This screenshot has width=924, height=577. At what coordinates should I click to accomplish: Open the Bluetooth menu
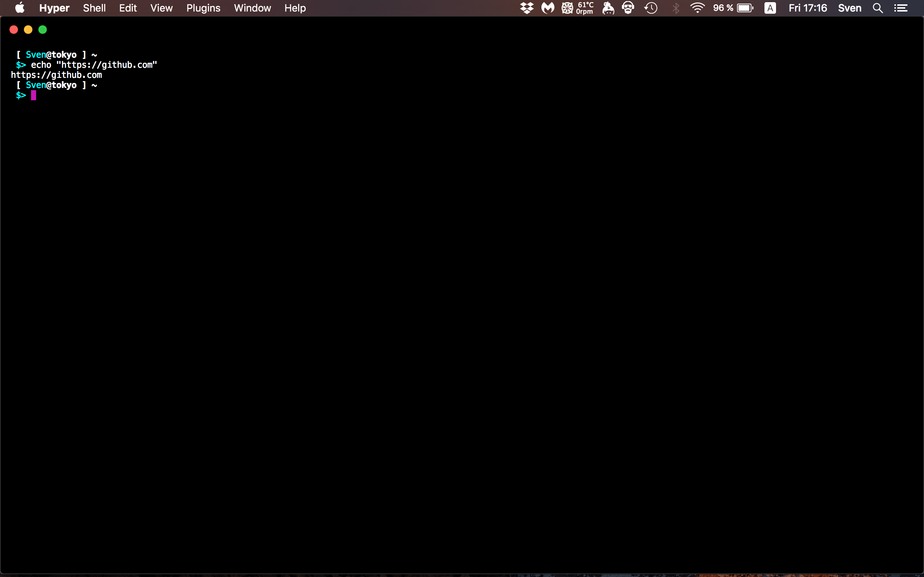pos(676,8)
